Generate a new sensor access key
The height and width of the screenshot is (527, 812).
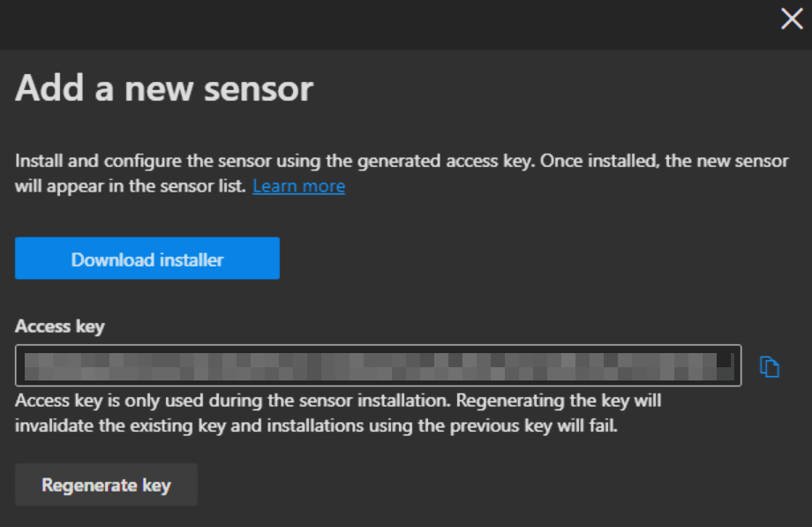(x=106, y=485)
